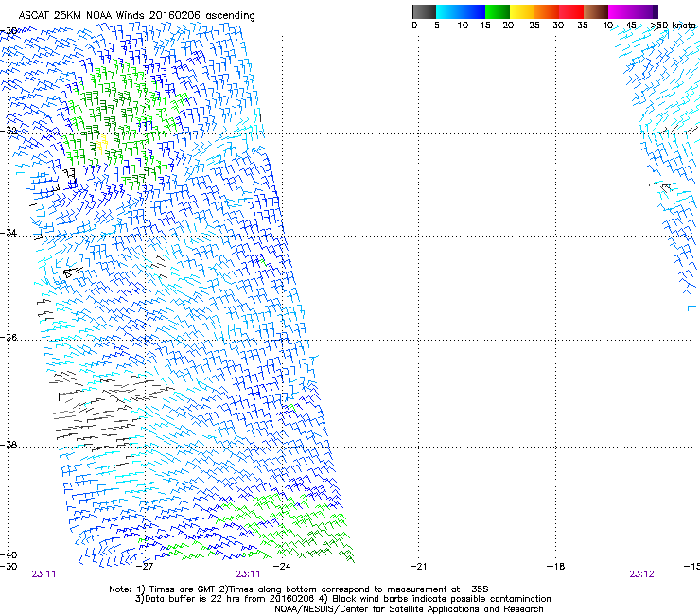Click the '5' label under the color bar
This screenshot has width=700, height=615.
pyautogui.click(x=437, y=26)
